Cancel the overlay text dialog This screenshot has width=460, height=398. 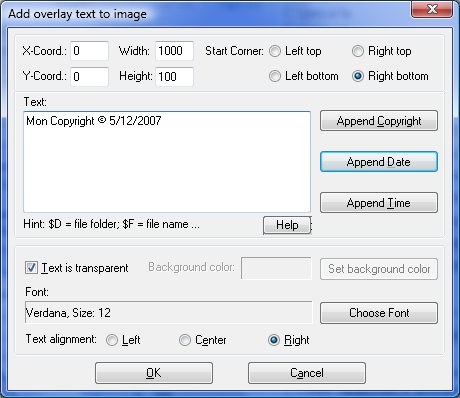pyautogui.click(x=307, y=373)
